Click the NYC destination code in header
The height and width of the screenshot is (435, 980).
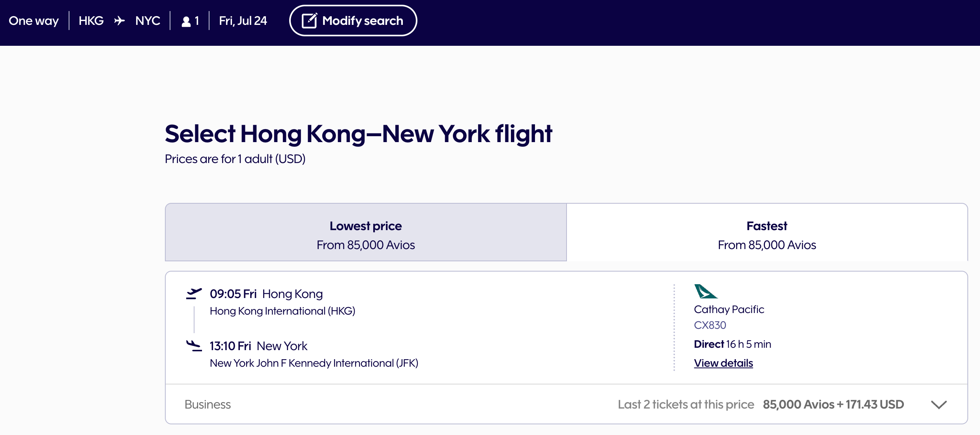(x=148, y=21)
